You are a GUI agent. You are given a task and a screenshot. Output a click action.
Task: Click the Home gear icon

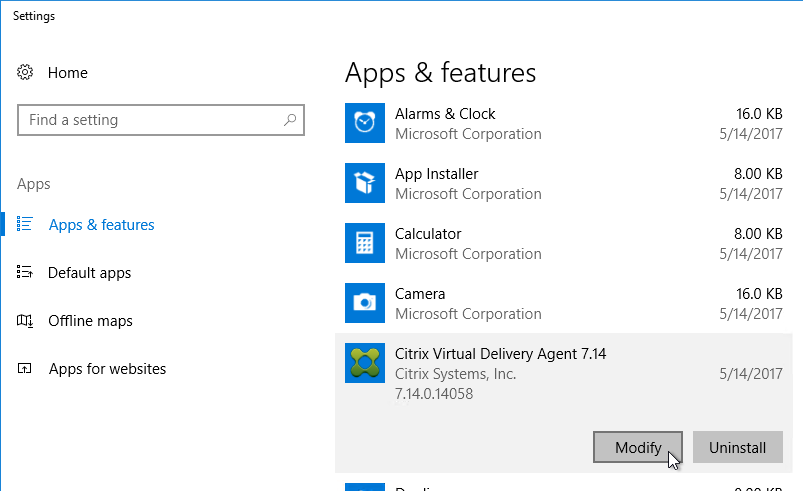click(25, 72)
